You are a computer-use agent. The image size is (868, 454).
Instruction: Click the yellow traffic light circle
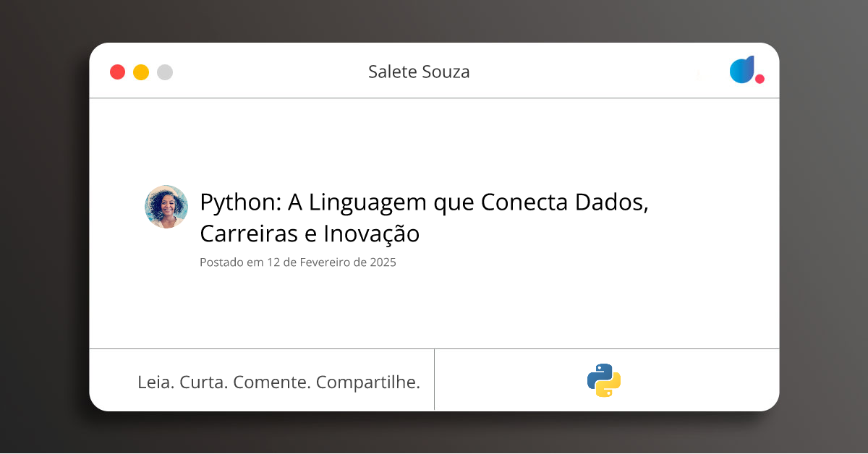(x=141, y=72)
